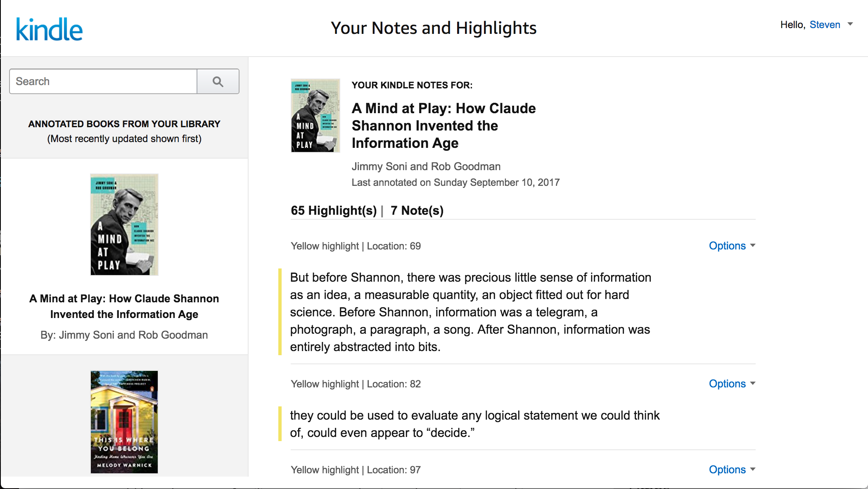
Task: Click sidebar title A Mind at Play
Action: click(x=124, y=306)
